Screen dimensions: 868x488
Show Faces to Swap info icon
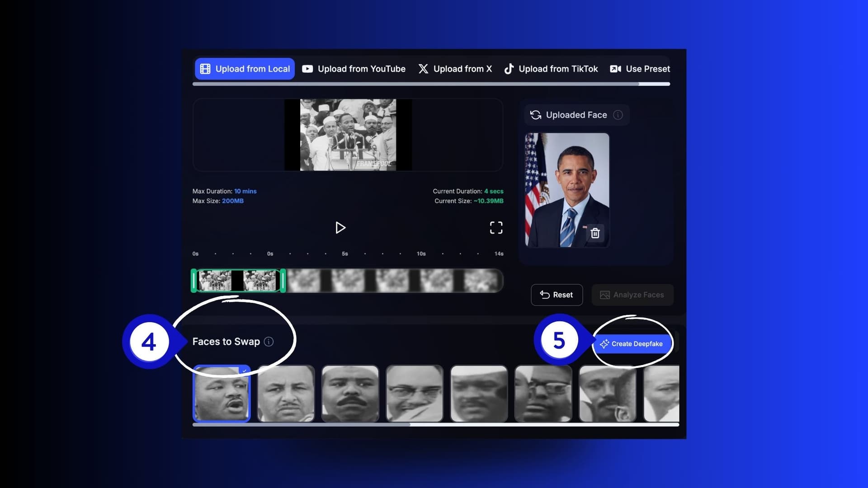[269, 342]
